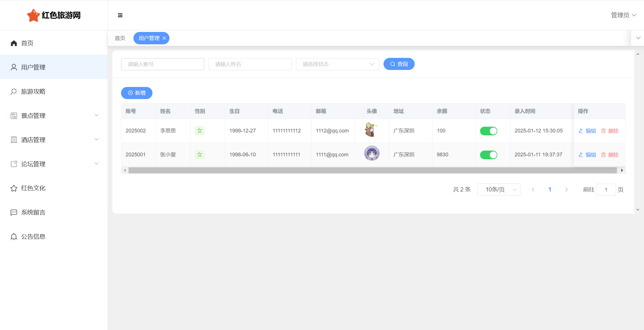Open 公告信息 bell menu item
644x330 pixels.
click(33, 237)
